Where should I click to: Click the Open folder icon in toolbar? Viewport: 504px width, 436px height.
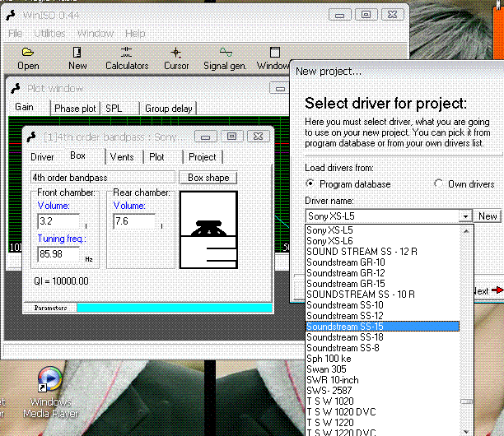coord(28,52)
